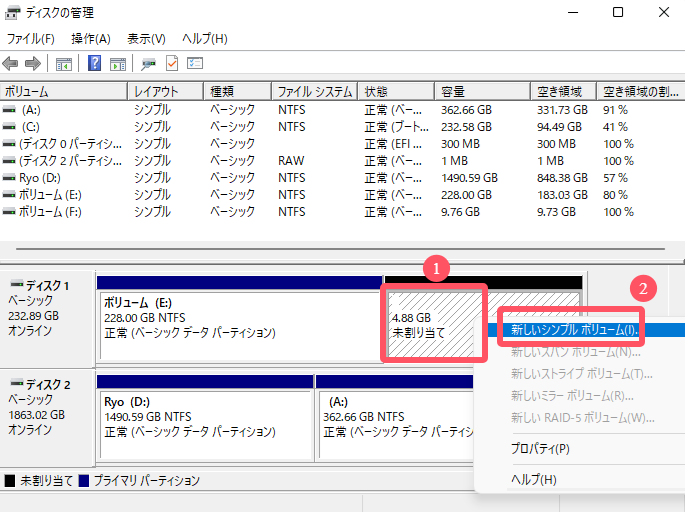Click the Forward arrow toolbar icon
Viewport: 685px width, 512px height.
[33, 64]
